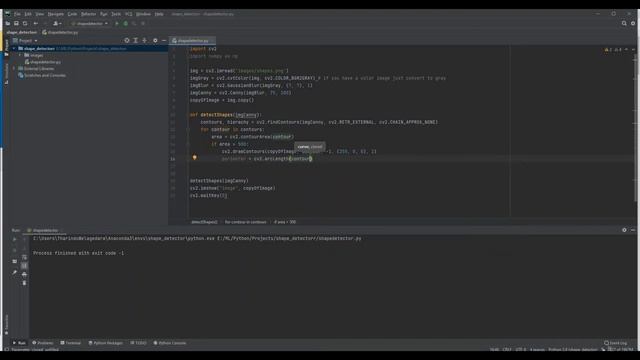Click the Print icon in Run panel
Viewport: 640px width, 360px height.
coord(24,274)
